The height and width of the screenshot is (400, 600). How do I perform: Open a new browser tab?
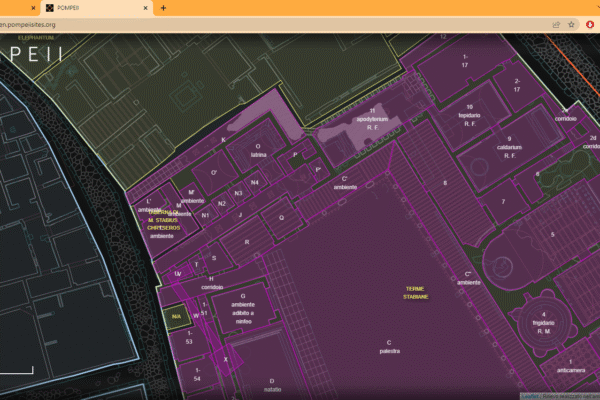point(164,7)
